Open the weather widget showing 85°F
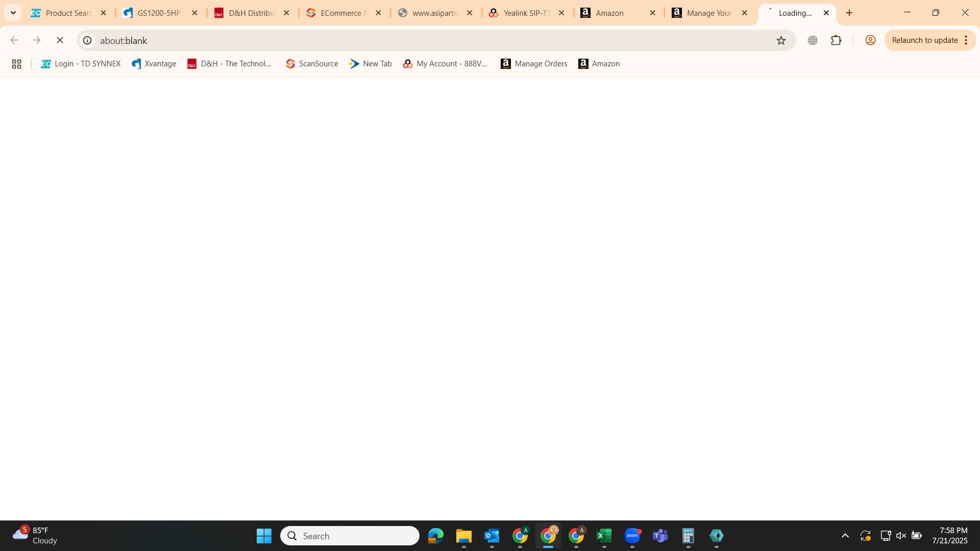The image size is (980, 551). point(35,535)
